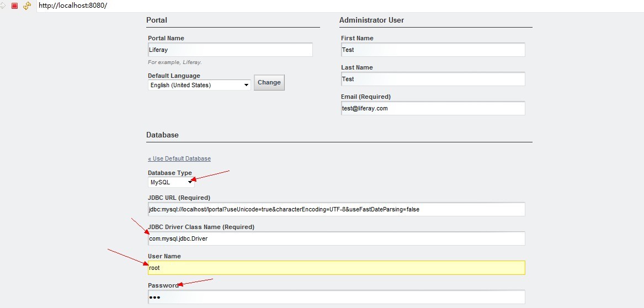The width and height of the screenshot is (644, 308).
Task: Focus the JDBC Driver Class Name field
Action: click(x=336, y=238)
